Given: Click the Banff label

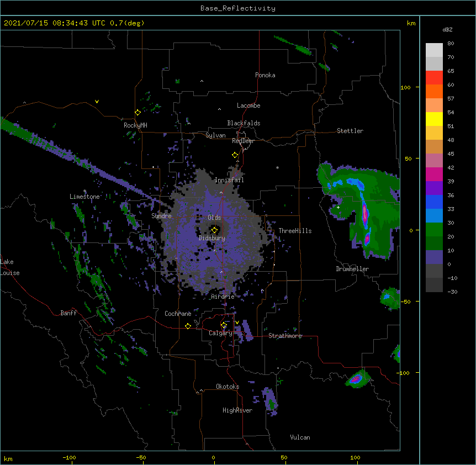Looking at the screenshot, I should (x=68, y=313).
